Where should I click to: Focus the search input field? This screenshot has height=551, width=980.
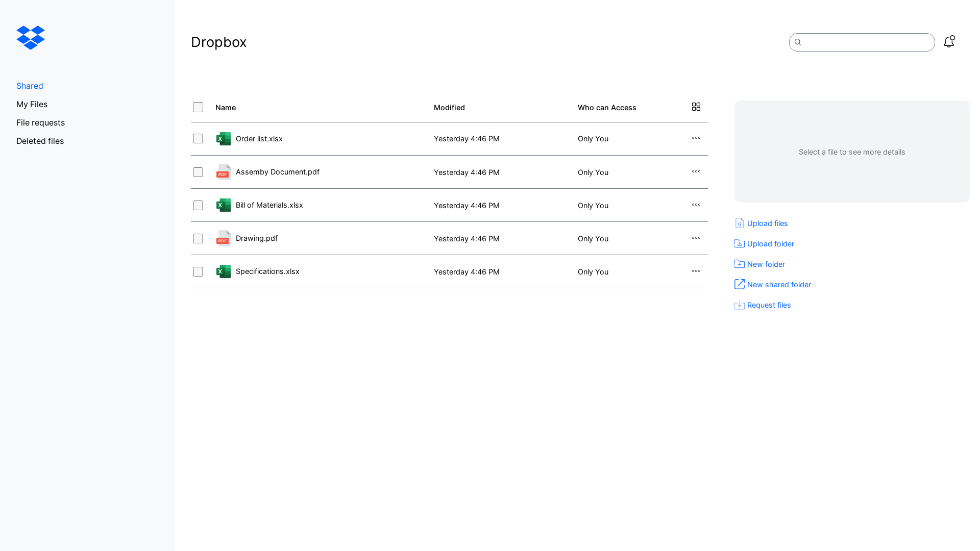[x=862, y=42]
